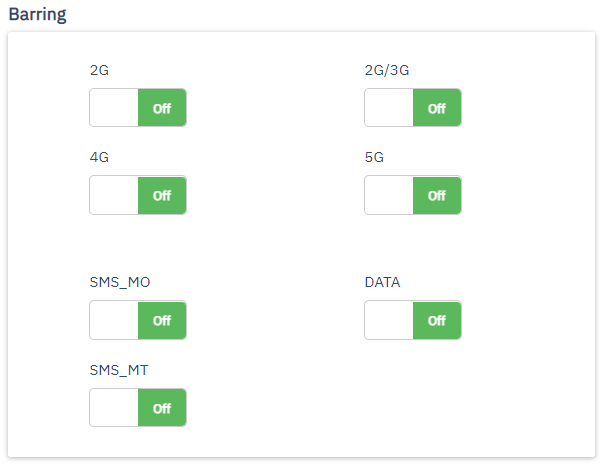Click the SMS_MT label text
This screenshot has width=605, height=464.
(119, 370)
